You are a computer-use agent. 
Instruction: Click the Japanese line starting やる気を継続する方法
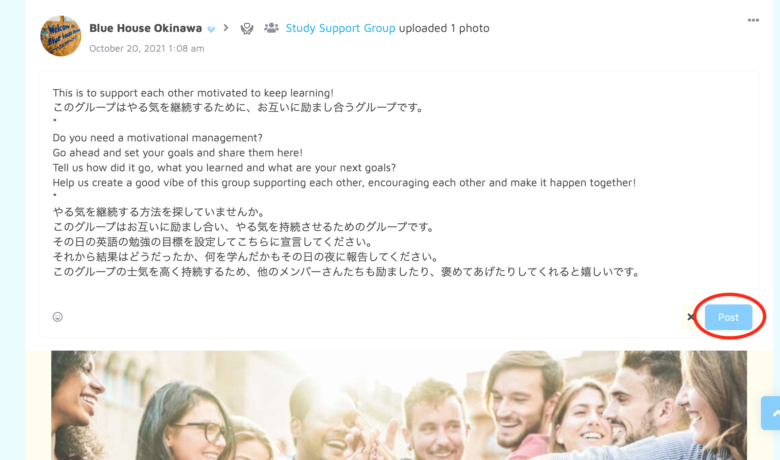click(159, 212)
